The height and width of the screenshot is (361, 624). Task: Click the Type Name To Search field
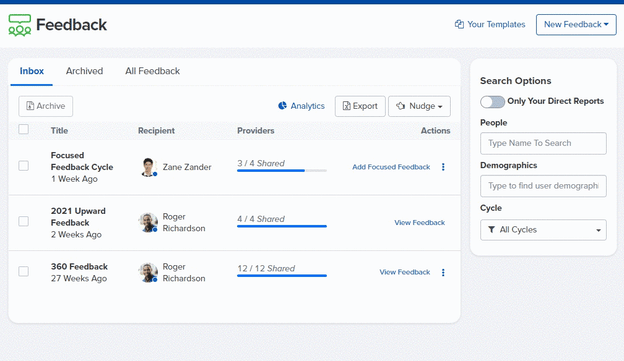coord(543,143)
